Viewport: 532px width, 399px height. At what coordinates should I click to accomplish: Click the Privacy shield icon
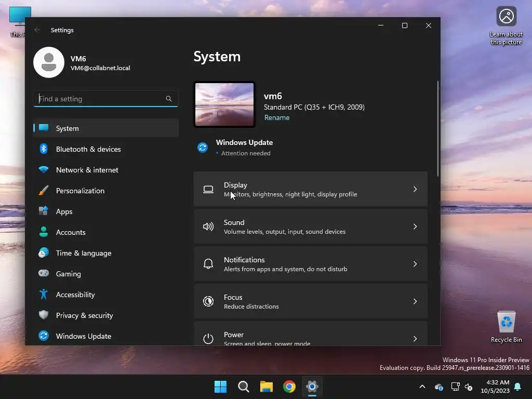pyautogui.click(x=44, y=315)
